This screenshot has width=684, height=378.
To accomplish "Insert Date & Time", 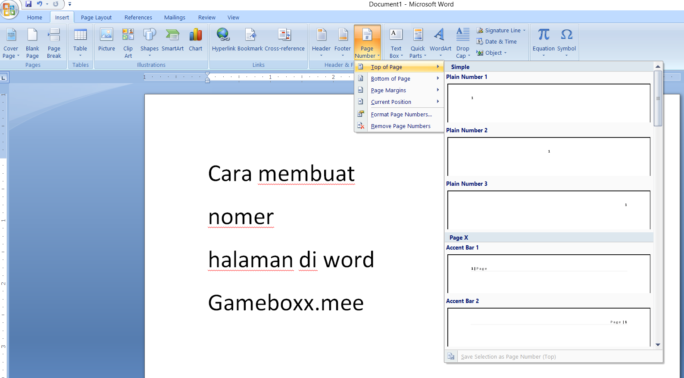I will [x=496, y=41].
